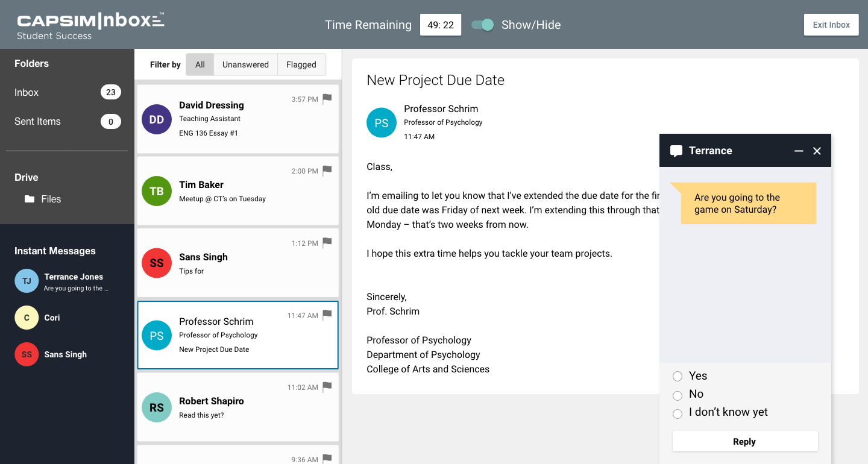
Task: Click the PS avatar in the email list
Action: click(157, 336)
